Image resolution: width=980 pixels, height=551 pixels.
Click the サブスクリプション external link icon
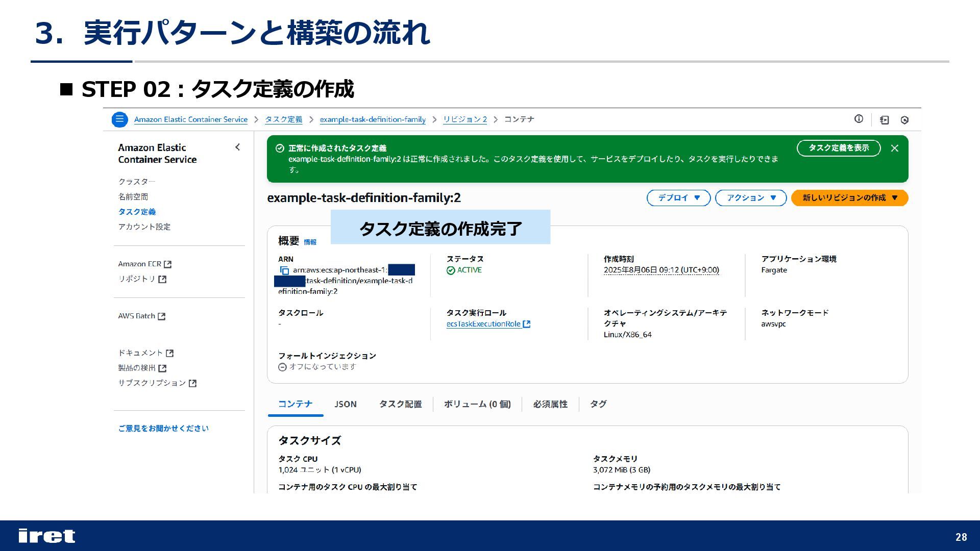click(192, 383)
